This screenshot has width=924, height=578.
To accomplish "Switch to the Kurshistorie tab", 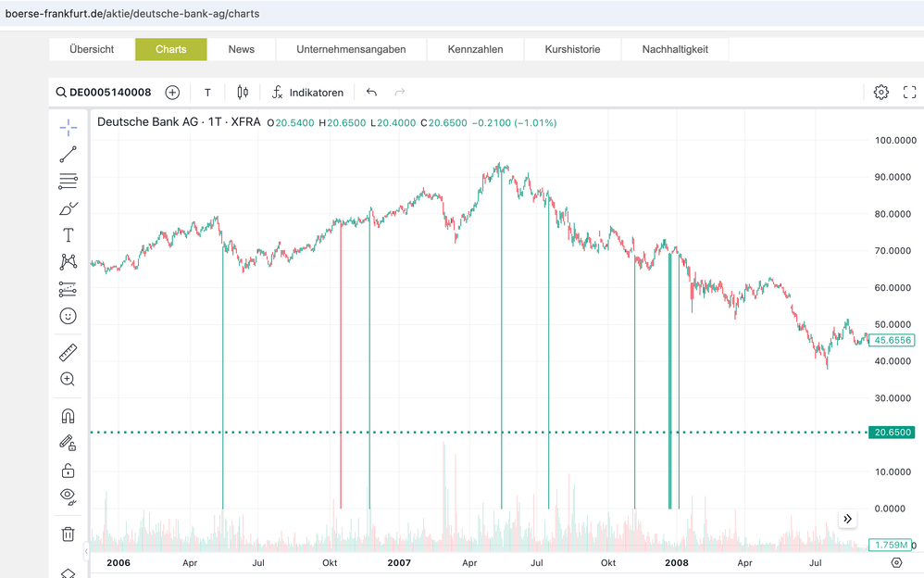I will (x=572, y=49).
